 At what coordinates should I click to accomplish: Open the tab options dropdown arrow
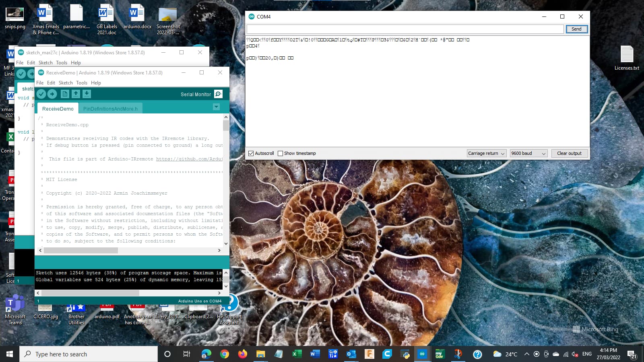(x=216, y=107)
